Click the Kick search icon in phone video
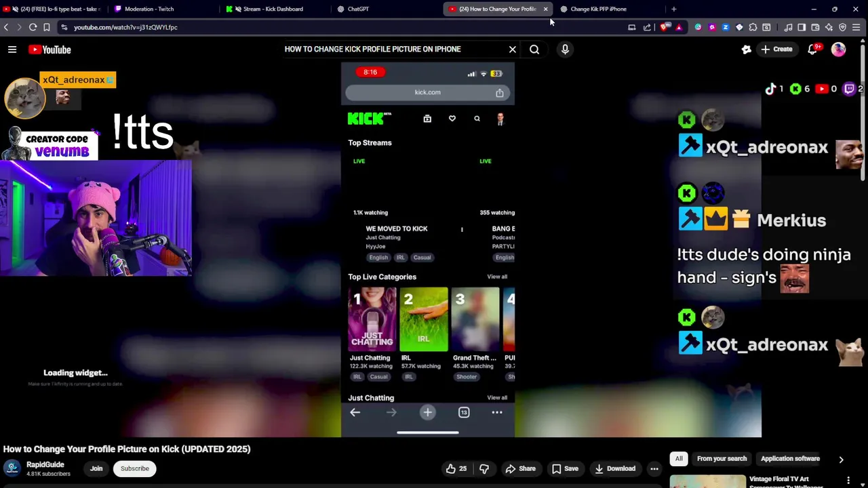868x488 pixels. pyautogui.click(x=477, y=119)
